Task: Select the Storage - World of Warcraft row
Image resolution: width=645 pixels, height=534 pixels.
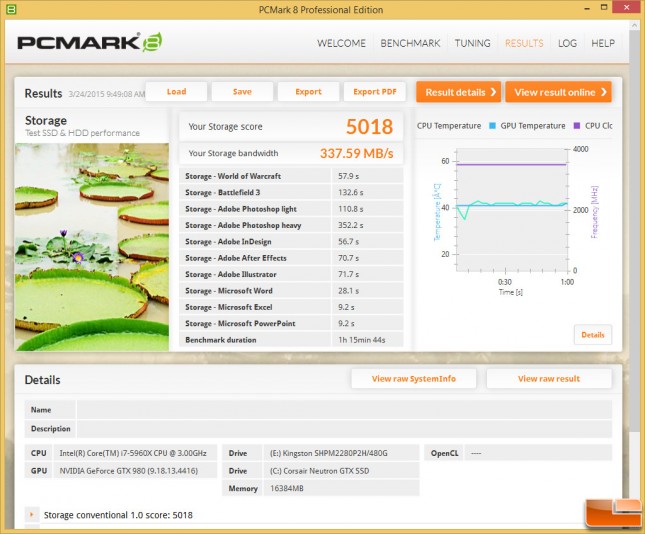Action: [291, 176]
